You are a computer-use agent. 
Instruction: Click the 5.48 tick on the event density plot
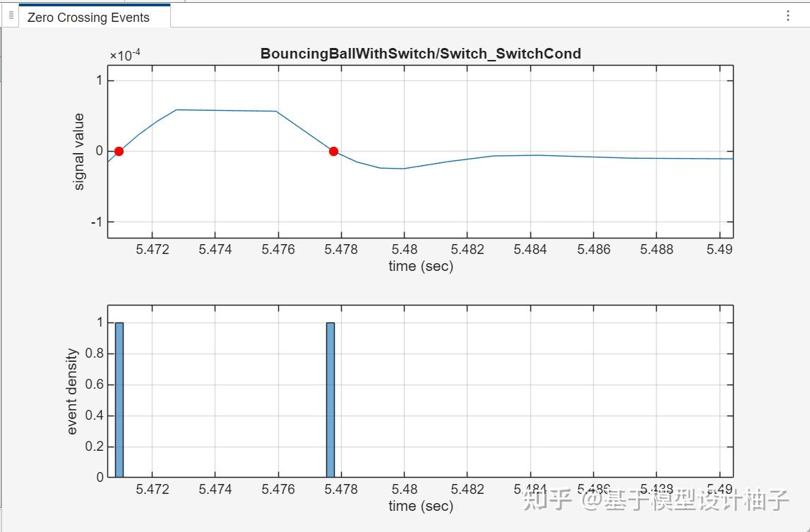[405, 489]
